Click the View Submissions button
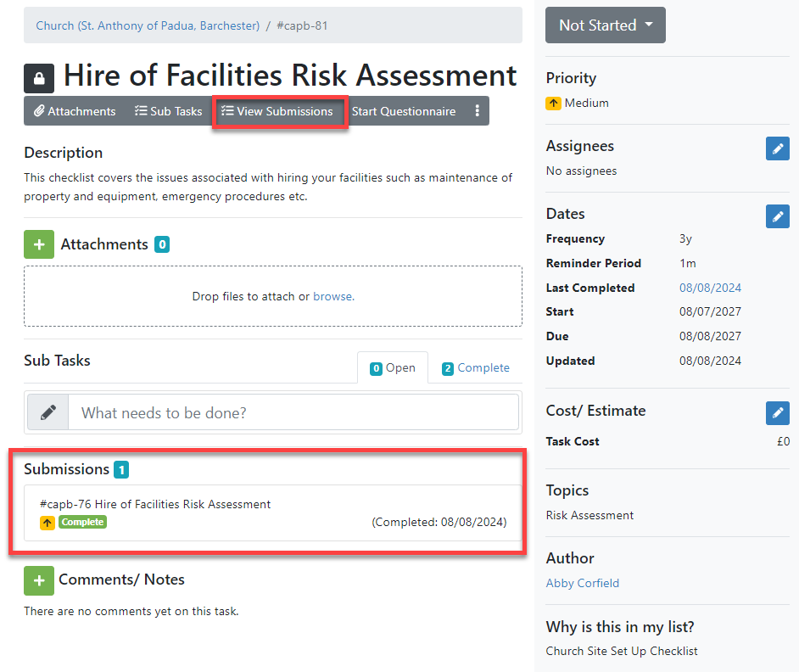The image size is (799, 672). [x=277, y=111]
